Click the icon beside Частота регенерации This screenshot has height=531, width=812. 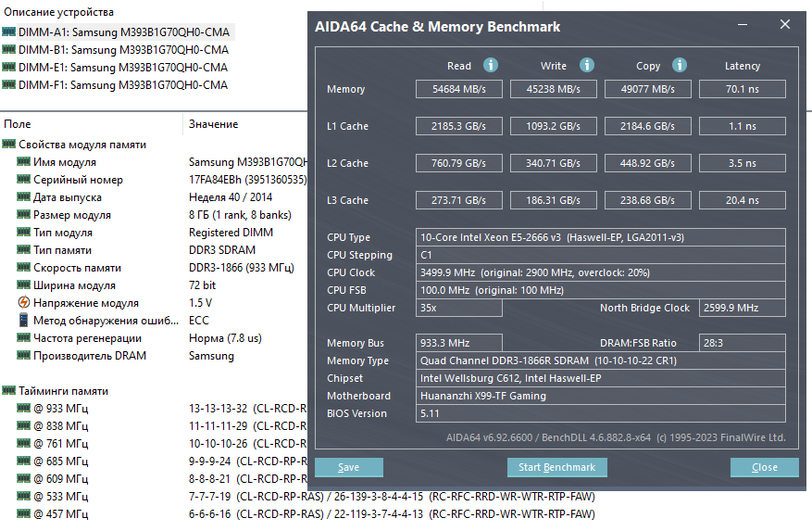point(24,337)
